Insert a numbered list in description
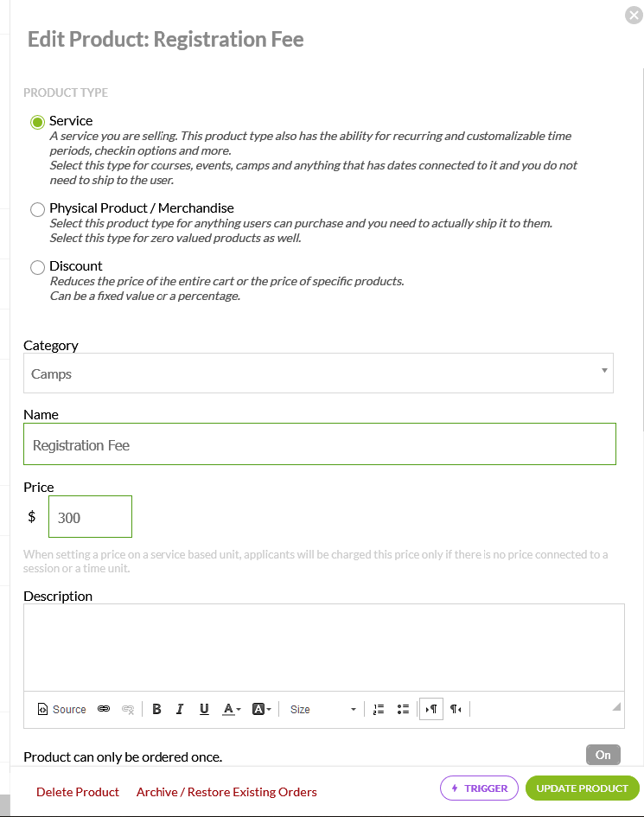644x817 pixels. coord(378,709)
